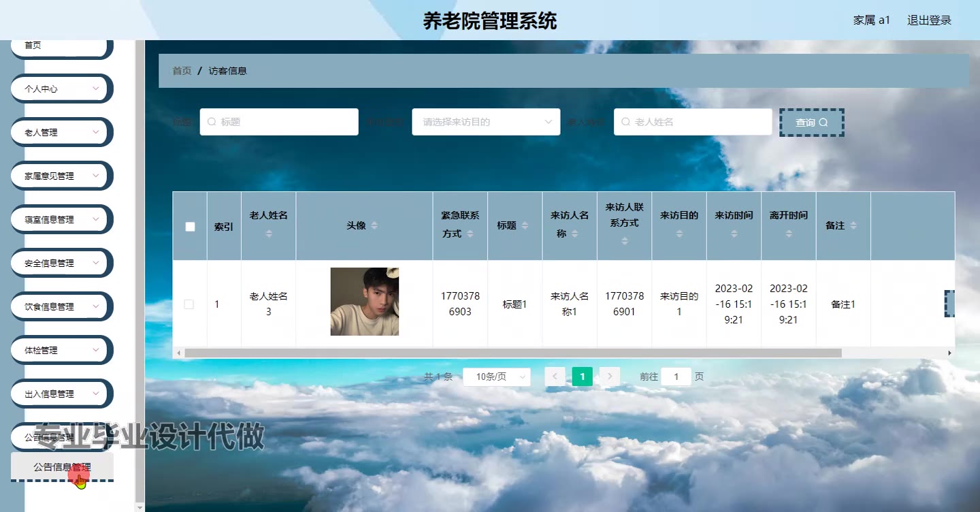Image resolution: width=980 pixels, height=512 pixels.
Task: Click the 家属 a1 user label
Action: click(872, 20)
